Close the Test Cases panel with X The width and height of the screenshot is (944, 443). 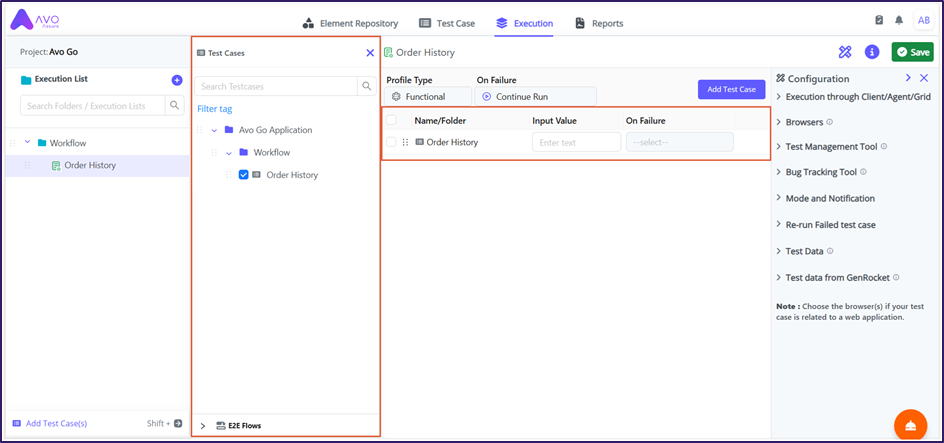[x=370, y=53]
